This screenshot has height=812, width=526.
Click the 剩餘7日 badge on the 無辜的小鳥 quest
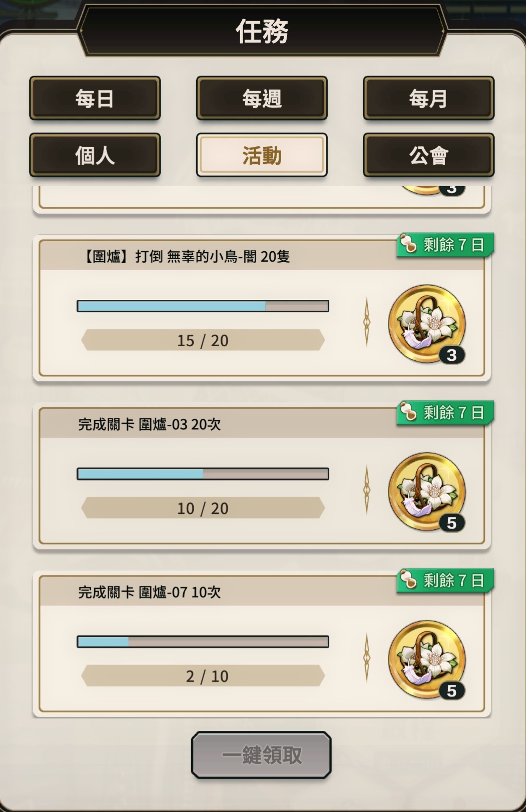pyautogui.click(x=446, y=245)
